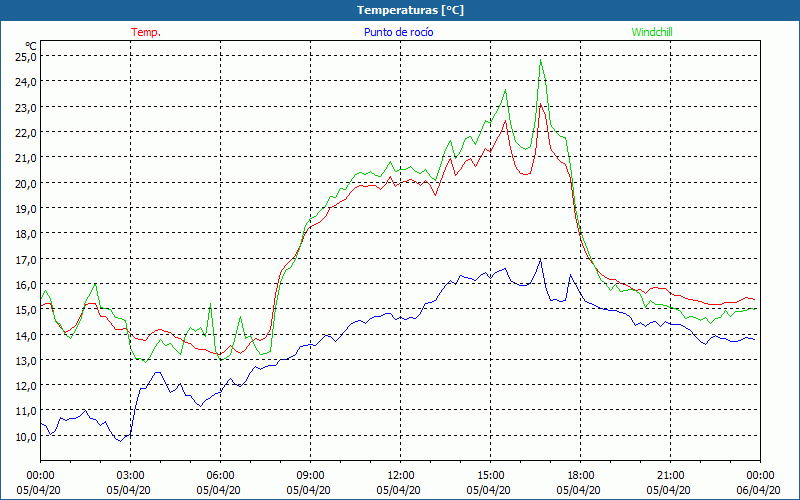Image resolution: width=800 pixels, height=500 pixels.
Task: Click the 20,0 y-axis value
Action: (25, 183)
